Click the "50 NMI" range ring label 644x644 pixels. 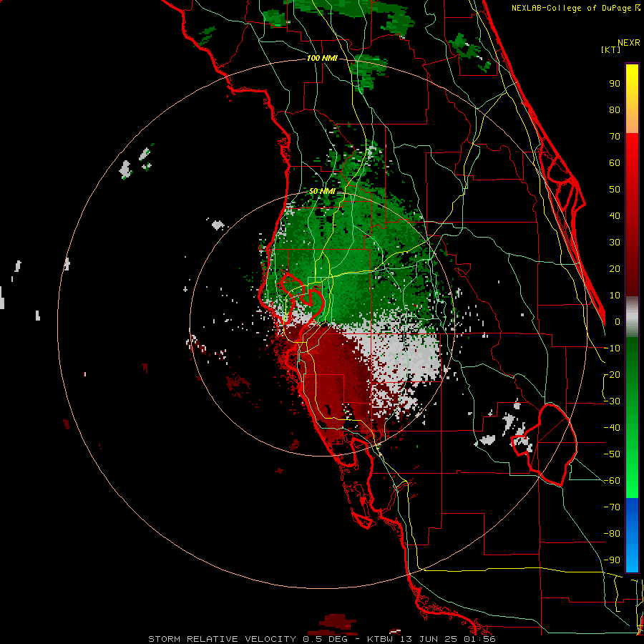(322, 191)
